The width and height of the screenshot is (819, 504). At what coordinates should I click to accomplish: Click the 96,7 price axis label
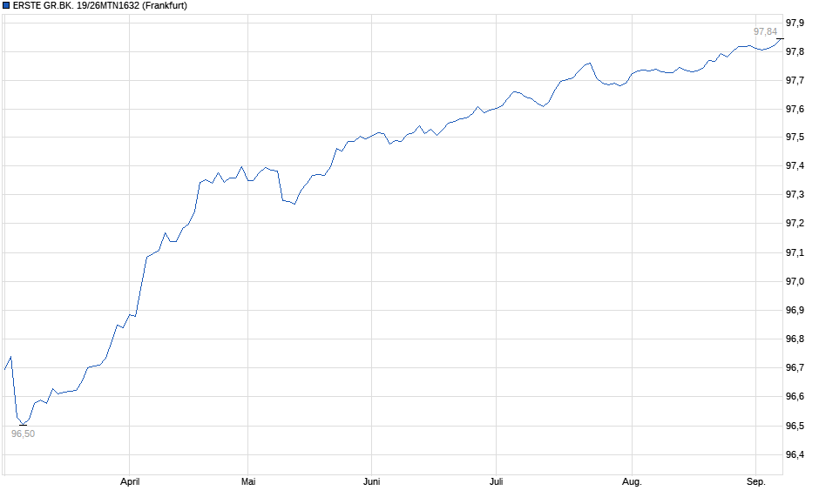pos(795,368)
